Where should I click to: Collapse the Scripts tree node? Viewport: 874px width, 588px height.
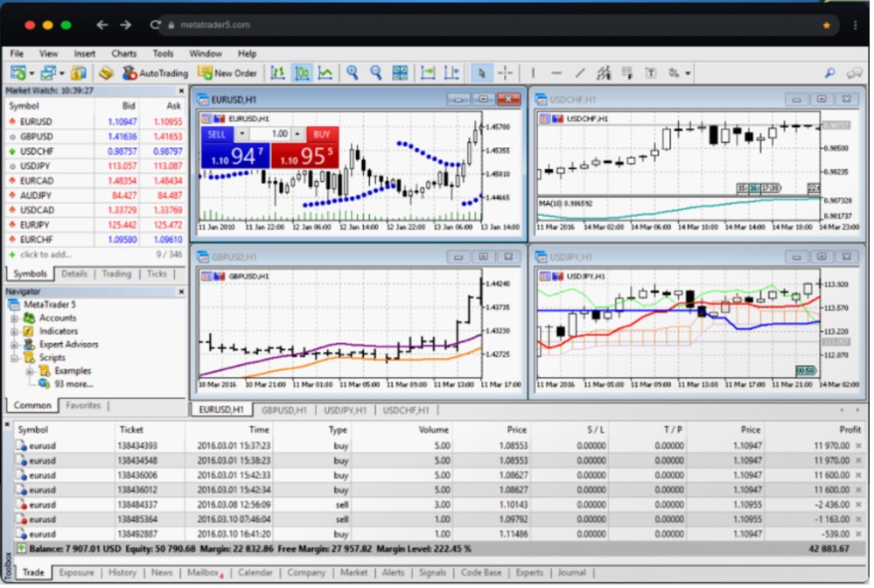tap(15, 358)
